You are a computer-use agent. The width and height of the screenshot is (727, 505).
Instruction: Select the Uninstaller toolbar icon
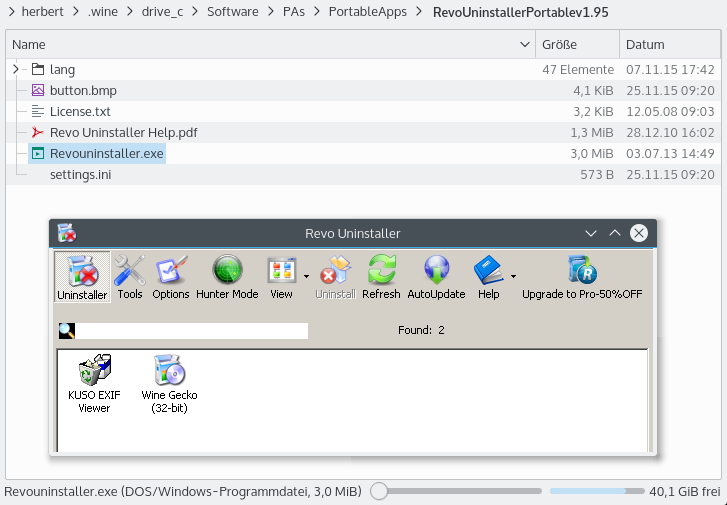pos(82,276)
